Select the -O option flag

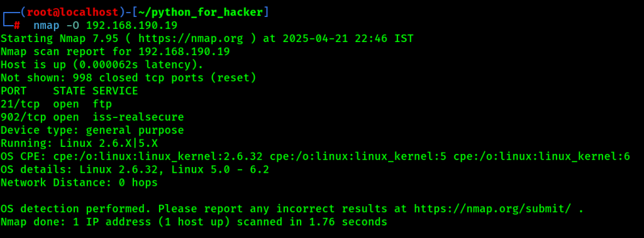tap(73, 26)
